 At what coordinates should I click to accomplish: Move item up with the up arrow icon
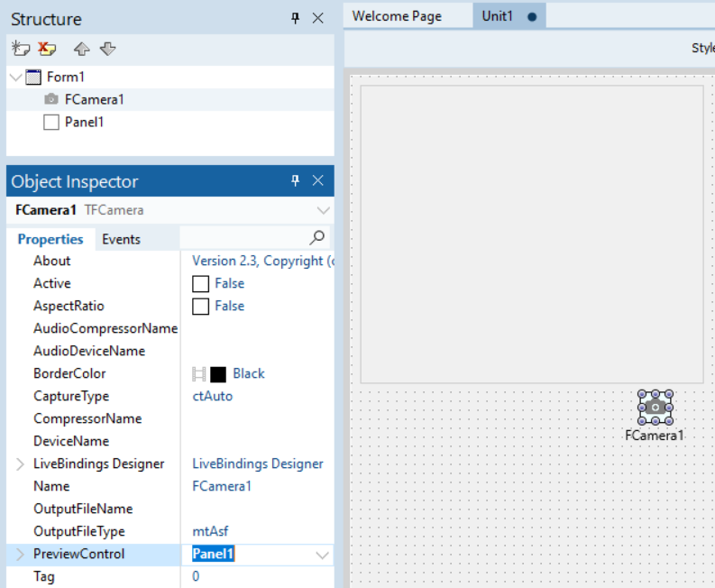coord(82,49)
